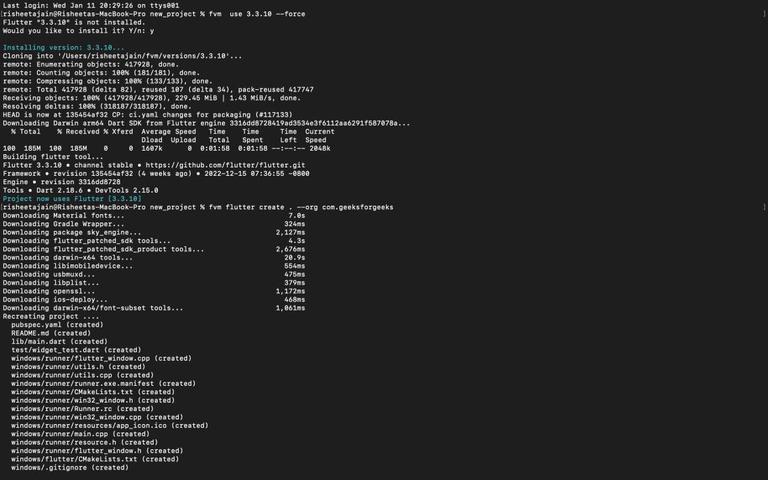Click the 'README.md (created)' line
The image size is (768, 480).
point(51,333)
